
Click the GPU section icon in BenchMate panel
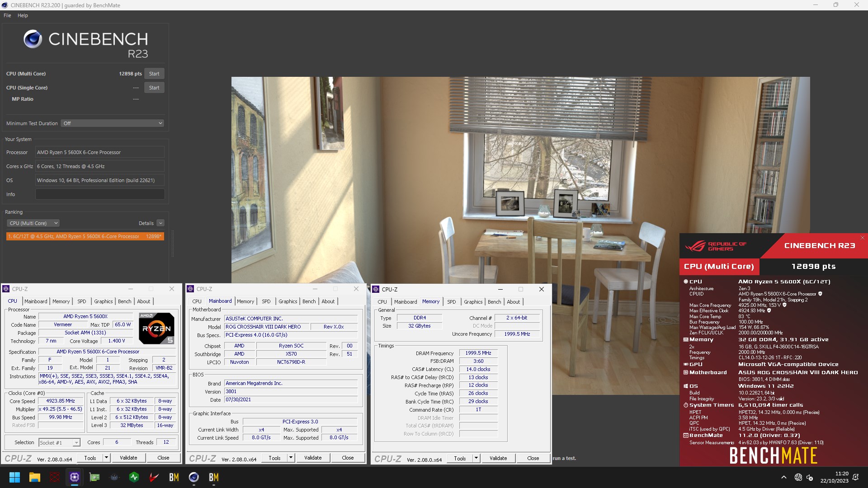coord(686,364)
